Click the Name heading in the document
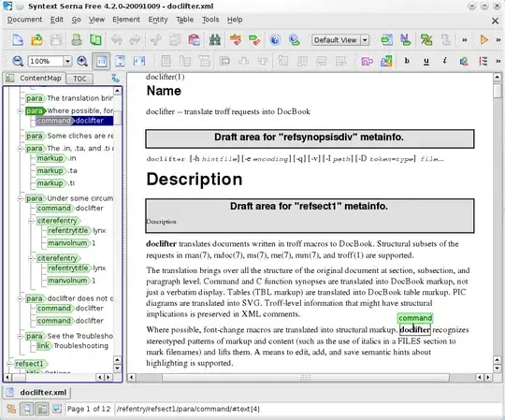Viewport: 505px width, 420px height. tap(164, 91)
